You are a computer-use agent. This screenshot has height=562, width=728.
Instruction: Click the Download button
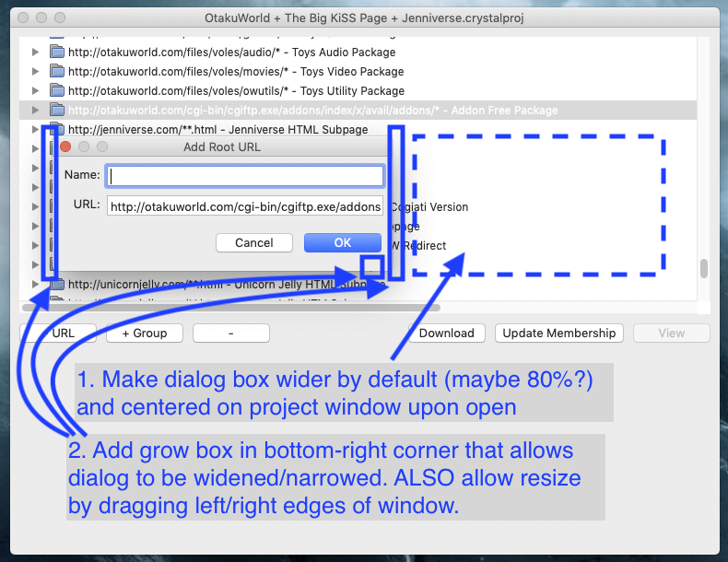[x=447, y=334]
